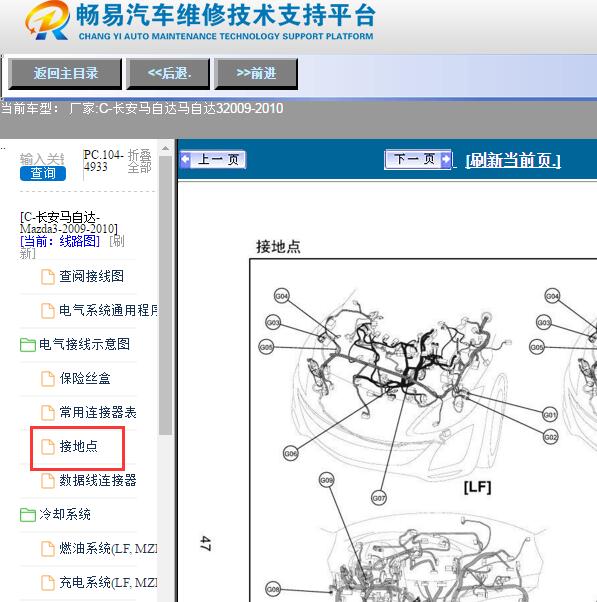Click the G07 ground marker
This screenshot has height=602, width=597.
pyautogui.click(x=379, y=498)
